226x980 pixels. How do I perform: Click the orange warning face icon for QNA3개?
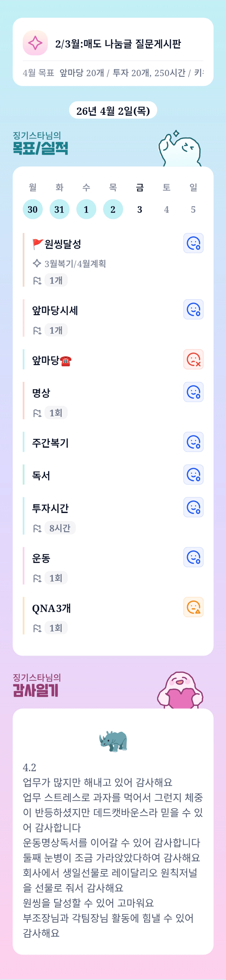click(193, 607)
